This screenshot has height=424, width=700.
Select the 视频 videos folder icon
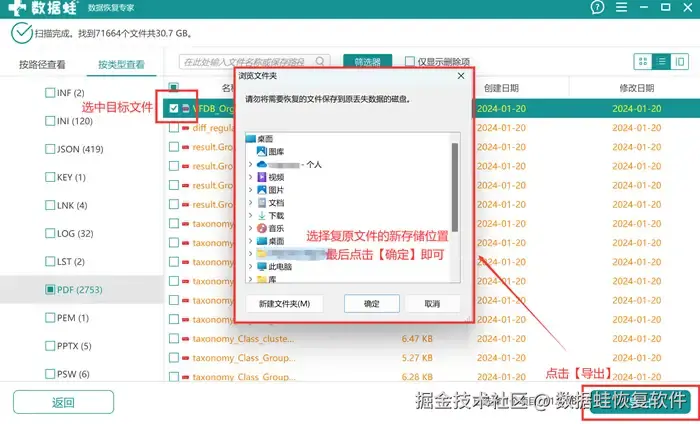262,177
